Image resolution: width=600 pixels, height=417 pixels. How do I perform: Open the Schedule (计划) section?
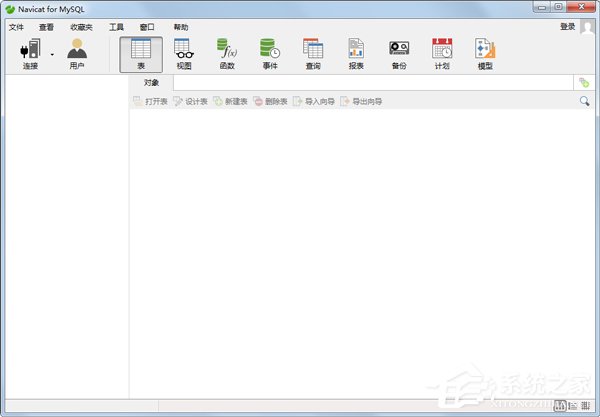[442, 54]
